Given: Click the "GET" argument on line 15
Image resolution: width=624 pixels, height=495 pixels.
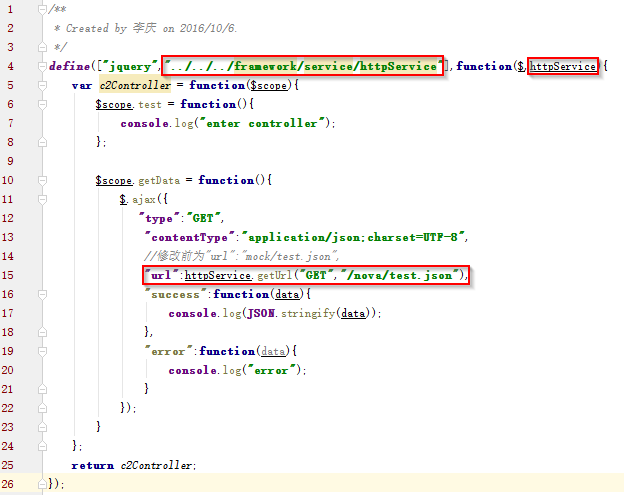Looking at the screenshot, I should [316, 275].
